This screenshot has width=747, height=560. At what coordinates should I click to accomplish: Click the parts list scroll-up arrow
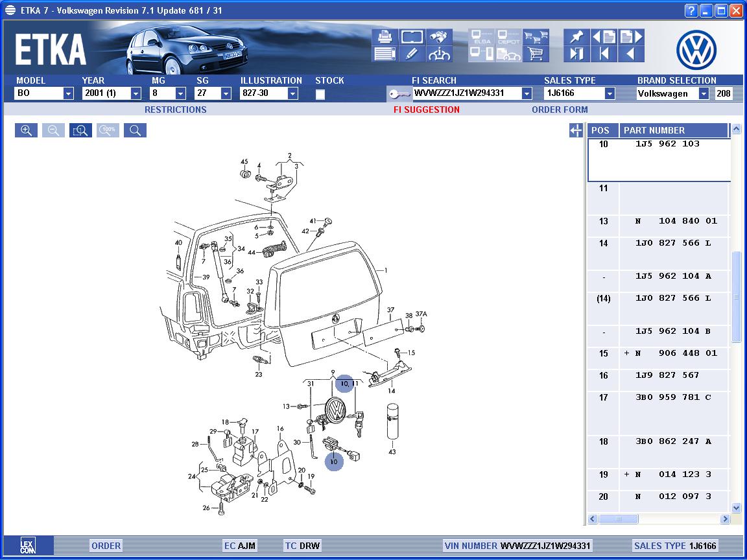(737, 128)
